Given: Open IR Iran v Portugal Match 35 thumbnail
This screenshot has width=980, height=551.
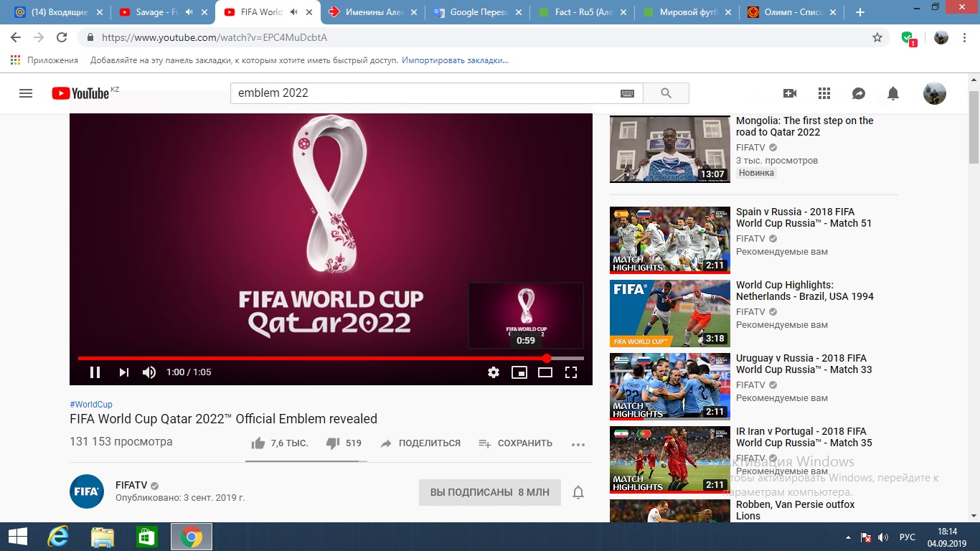Looking at the screenshot, I should coord(670,460).
